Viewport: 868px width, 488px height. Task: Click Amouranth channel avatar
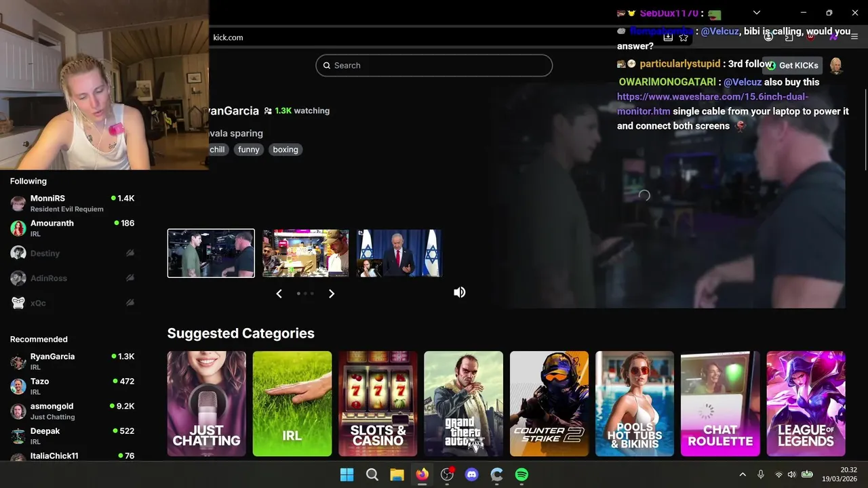pyautogui.click(x=18, y=228)
